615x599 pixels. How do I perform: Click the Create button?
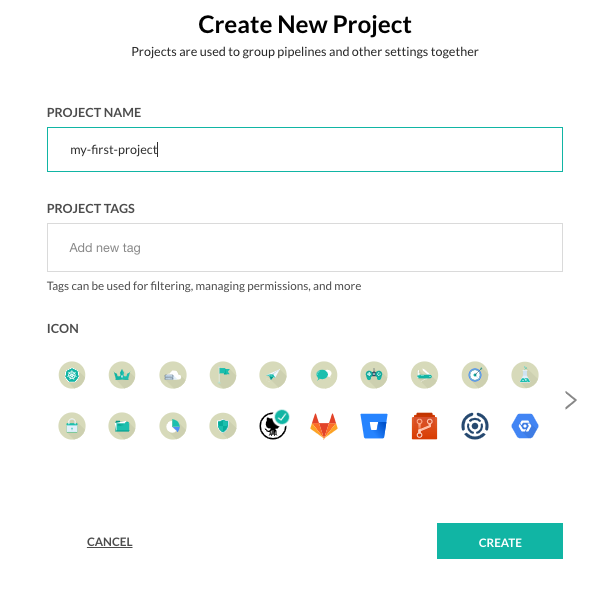coord(500,542)
